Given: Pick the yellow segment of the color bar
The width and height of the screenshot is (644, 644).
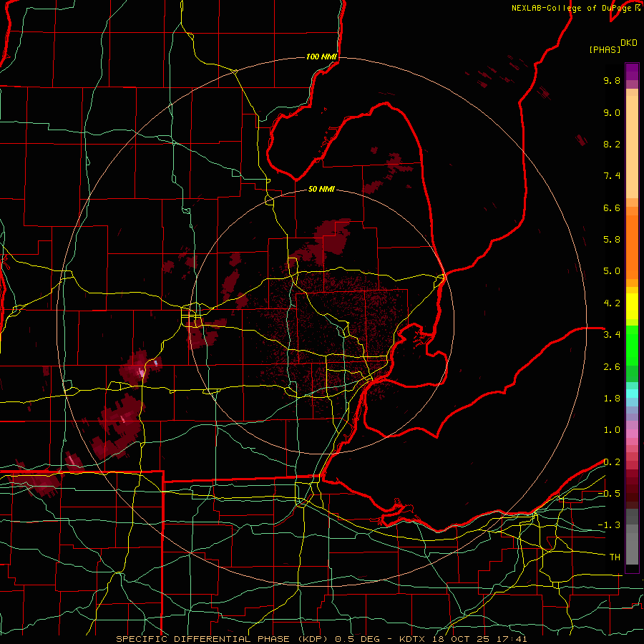Looking at the screenshot, I should pos(632,306).
